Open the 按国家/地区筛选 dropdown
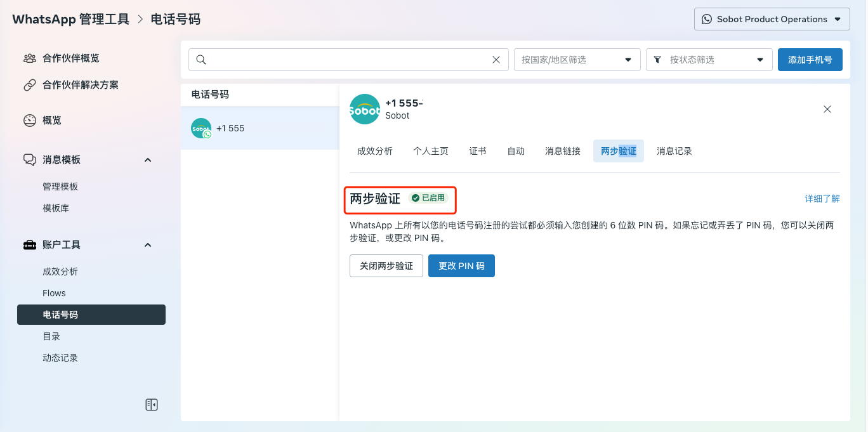This screenshot has width=868, height=432. click(577, 60)
